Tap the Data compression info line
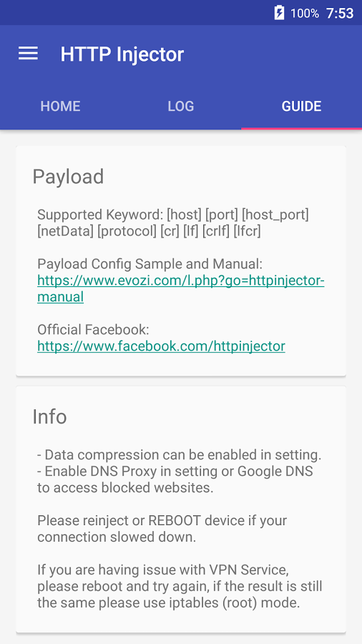Screen dimensions: 362x644 pos(180,454)
